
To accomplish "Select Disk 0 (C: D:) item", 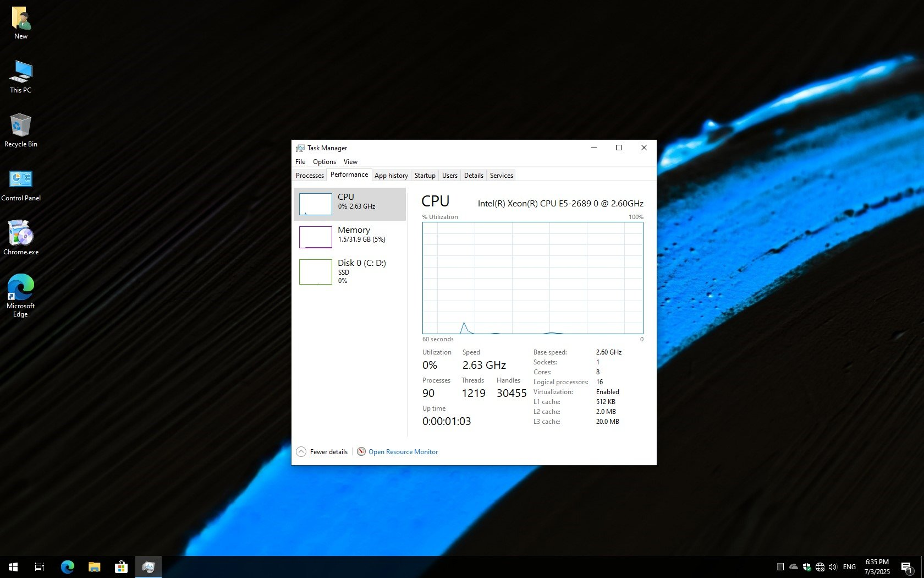I will click(350, 271).
